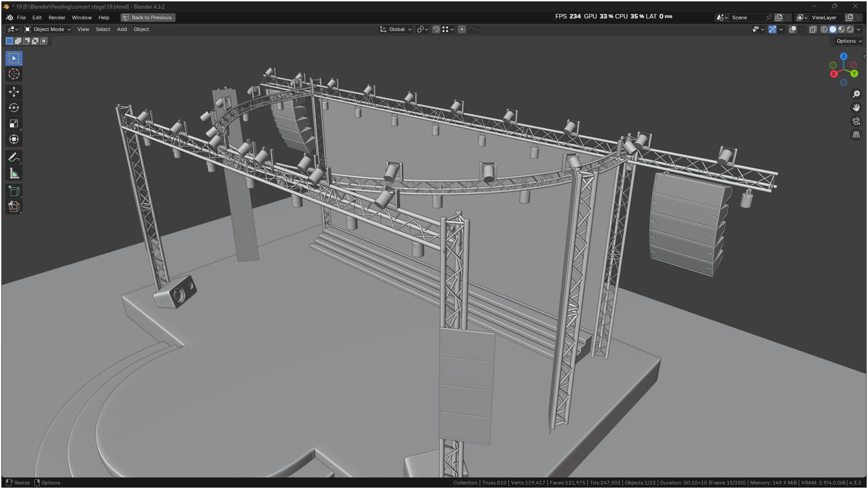Viewport: 868px width, 489px height.
Task: Toggle snapping magnet button
Action: click(x=436, y=29)
